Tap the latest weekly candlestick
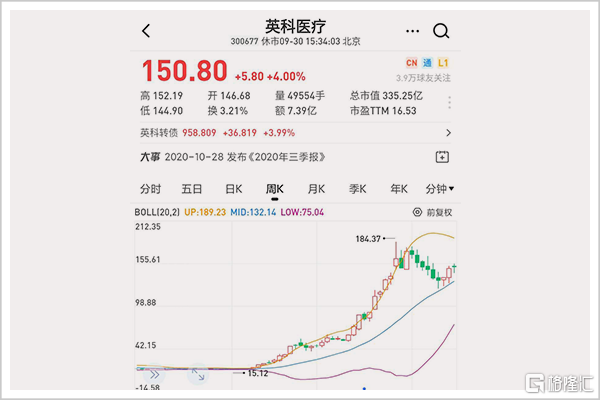 coord(454,268)
